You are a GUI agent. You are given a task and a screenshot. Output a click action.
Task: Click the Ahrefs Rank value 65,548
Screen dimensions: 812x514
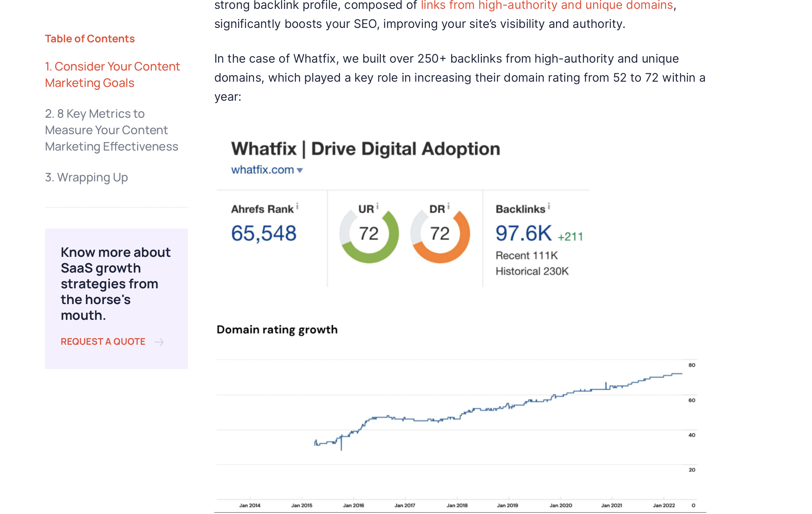coord(264,233)
